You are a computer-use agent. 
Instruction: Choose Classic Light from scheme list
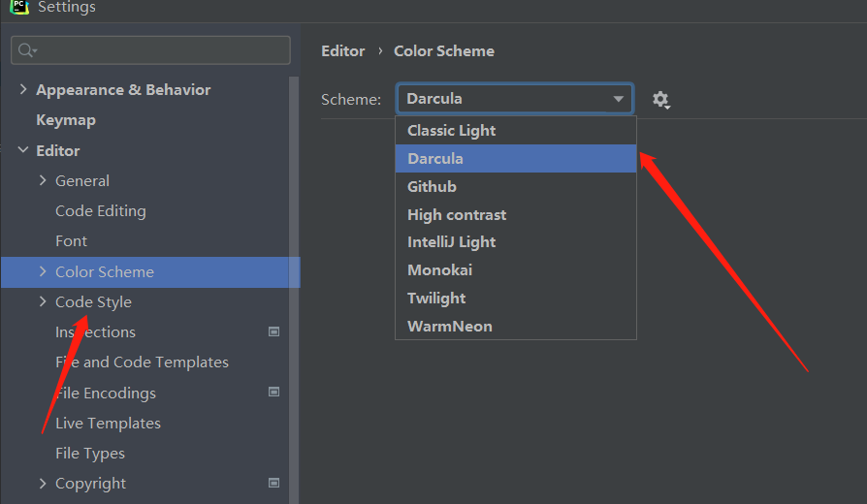click(x=452, y=131)
